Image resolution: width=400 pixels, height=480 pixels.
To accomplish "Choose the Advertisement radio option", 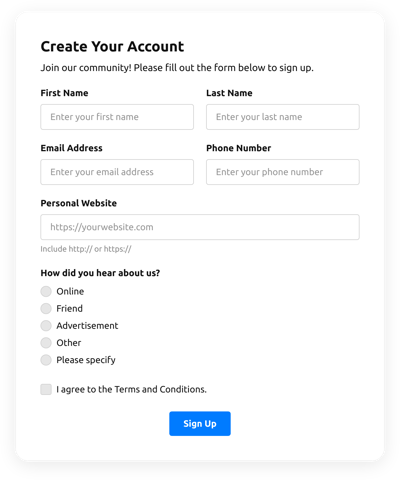I will coord(46,326).
